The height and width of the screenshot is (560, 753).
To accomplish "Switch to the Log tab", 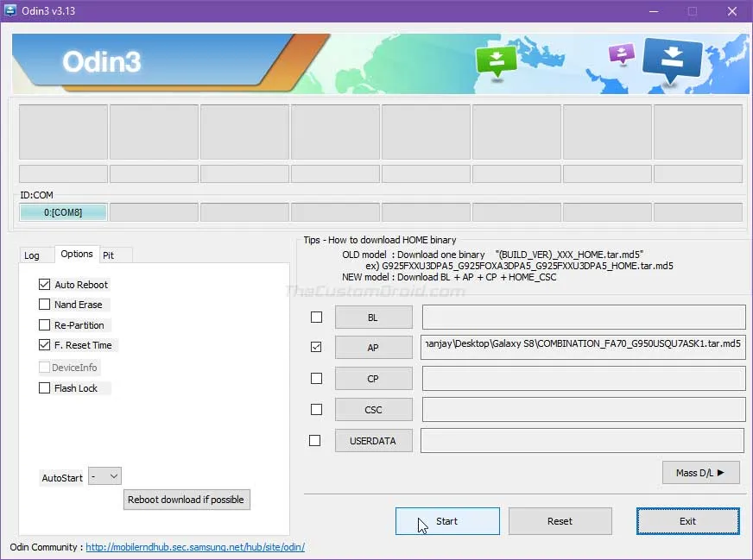I will point(32,255).
